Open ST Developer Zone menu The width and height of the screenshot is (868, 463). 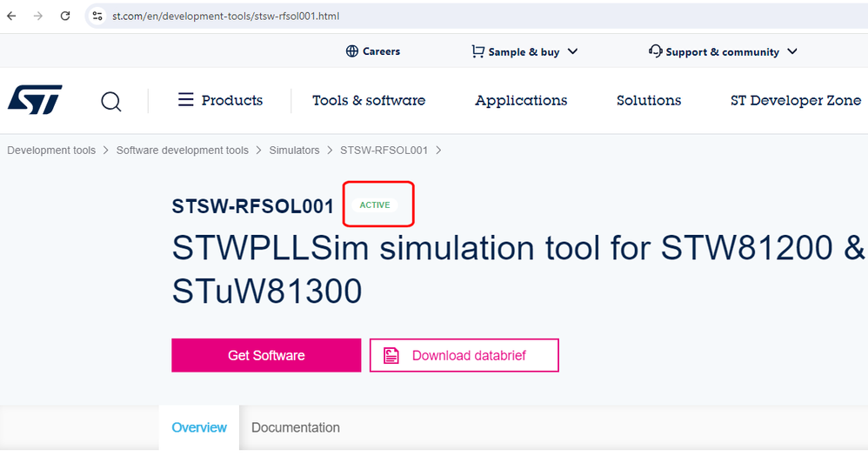point(796,100)
